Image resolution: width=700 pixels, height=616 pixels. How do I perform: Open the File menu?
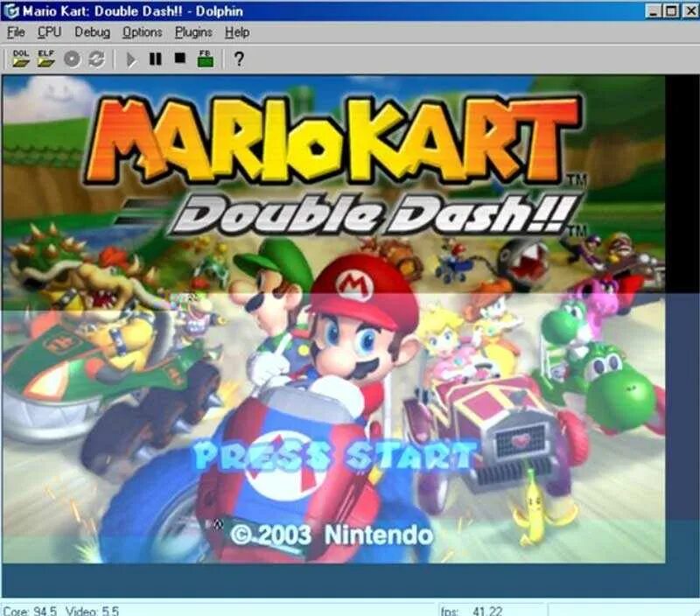click(x=16, y=32)
